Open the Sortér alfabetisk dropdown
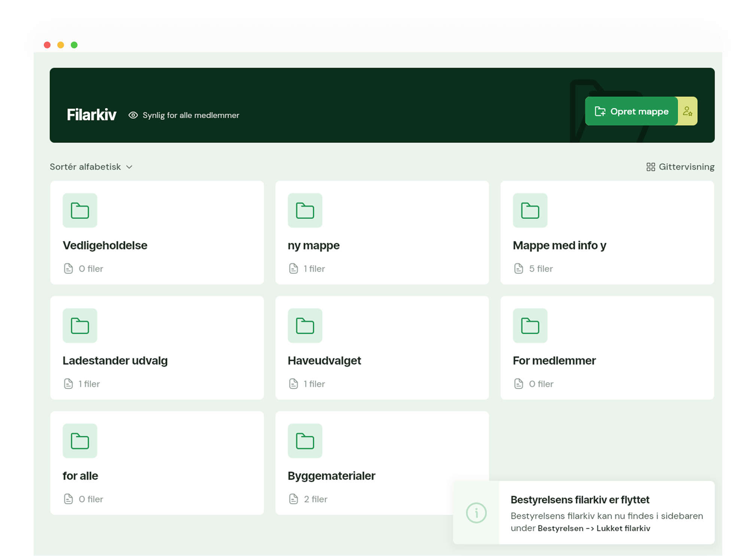Screen dimensions: 756x556 click(91, 167)
